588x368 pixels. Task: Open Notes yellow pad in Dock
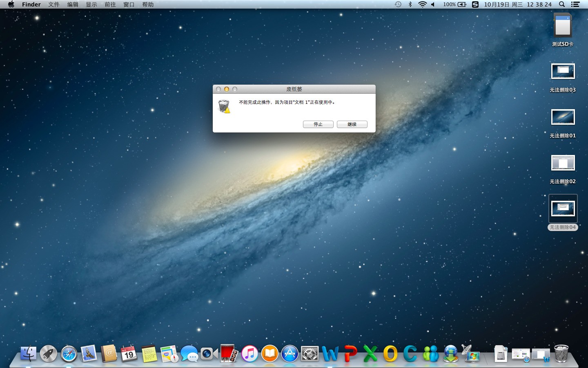[x=149, y=354]
